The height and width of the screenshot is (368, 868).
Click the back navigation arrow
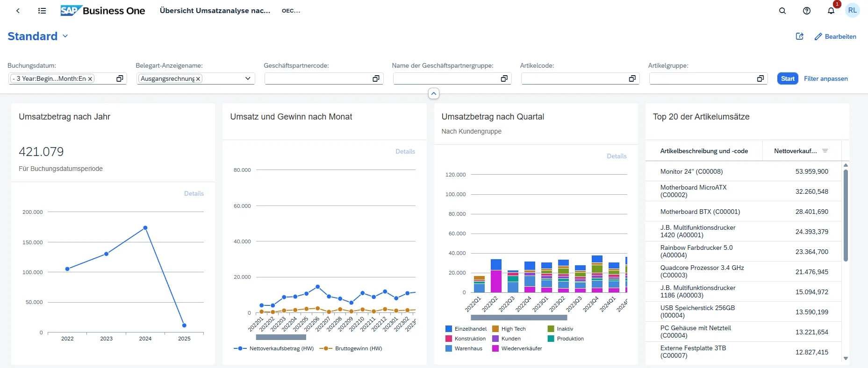tap(18, 11)
